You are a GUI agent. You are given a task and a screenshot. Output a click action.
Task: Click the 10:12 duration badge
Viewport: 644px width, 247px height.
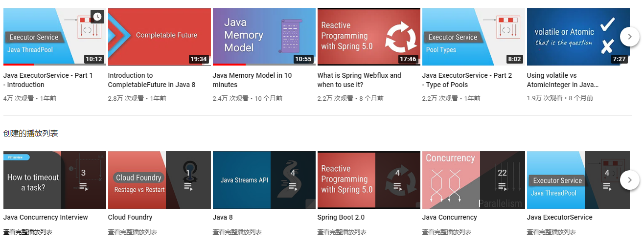[x=94, y=59]
